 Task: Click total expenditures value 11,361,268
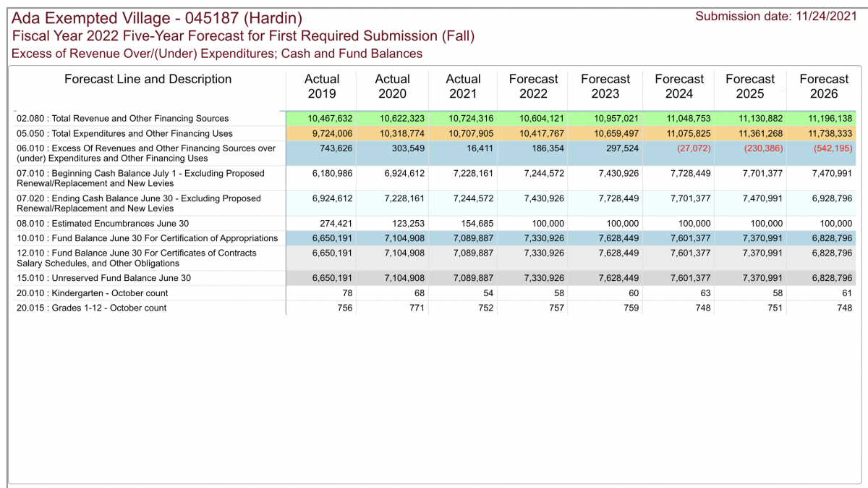click(x=760, y=133)
